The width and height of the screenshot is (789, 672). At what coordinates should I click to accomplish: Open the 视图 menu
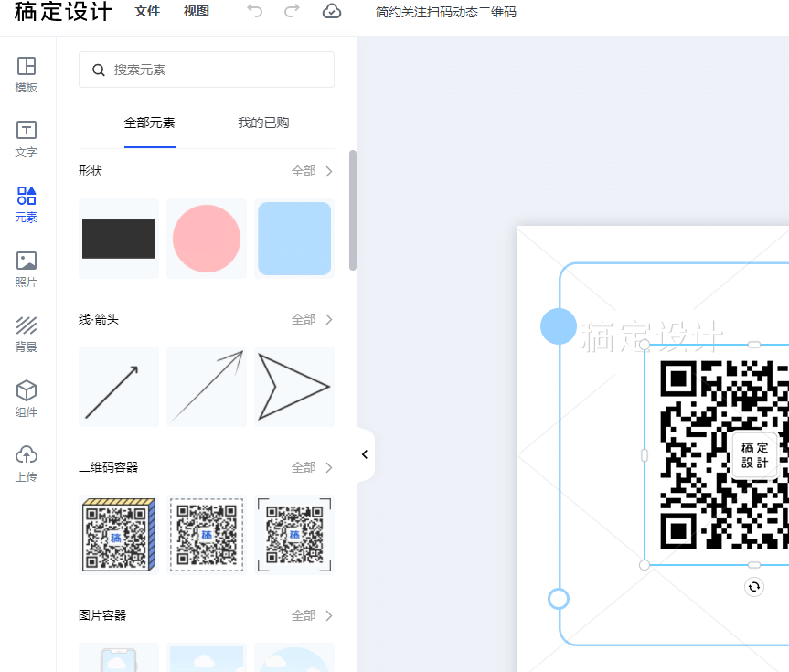(x=197, y=11)
